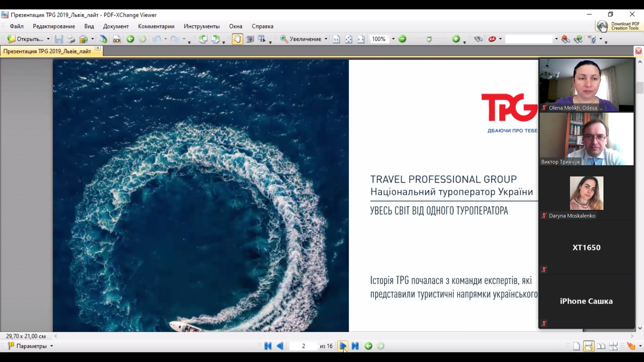Click the email/send document icon

point(84,39)
